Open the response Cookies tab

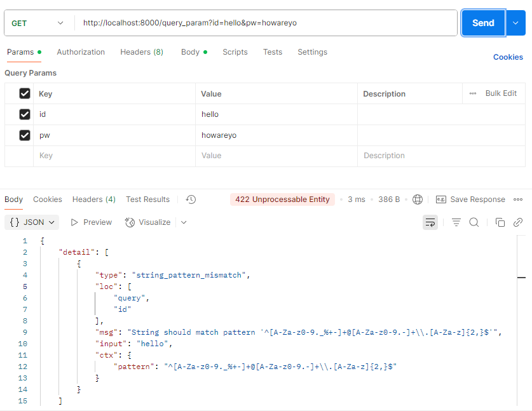48,199
